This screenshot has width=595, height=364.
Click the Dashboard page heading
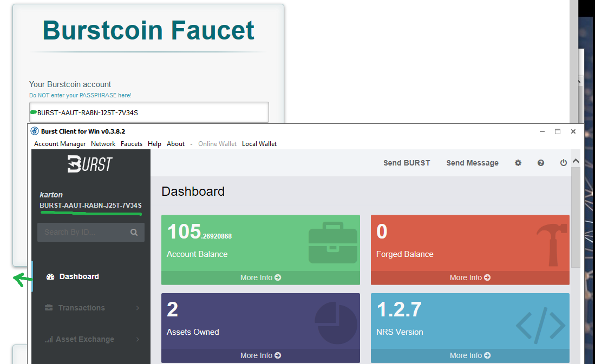pyautogui.click(x=193, y=191)
